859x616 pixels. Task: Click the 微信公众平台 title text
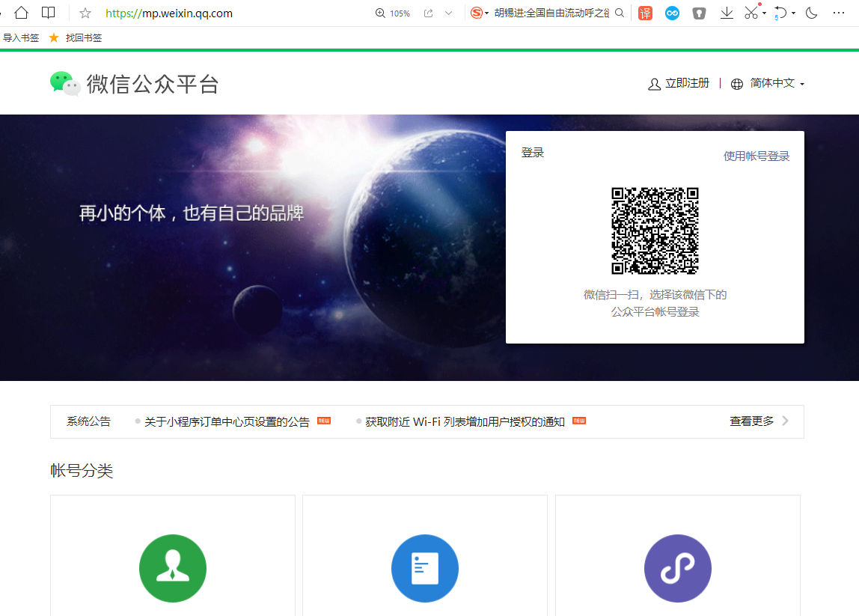coord(153,85)
